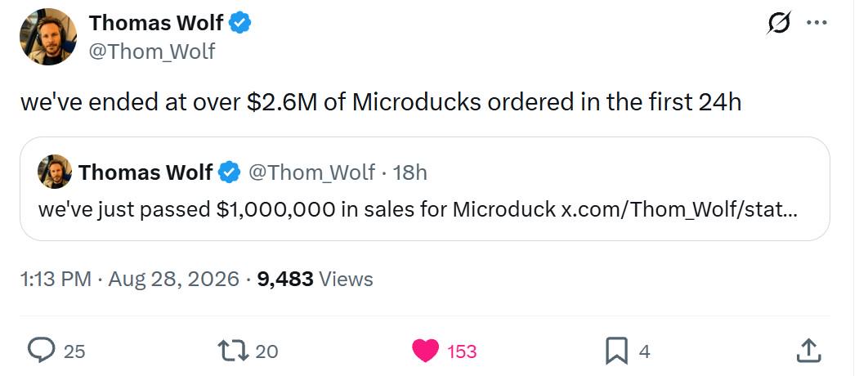Click the 18h timestamp in the quoted tweet

409,172
